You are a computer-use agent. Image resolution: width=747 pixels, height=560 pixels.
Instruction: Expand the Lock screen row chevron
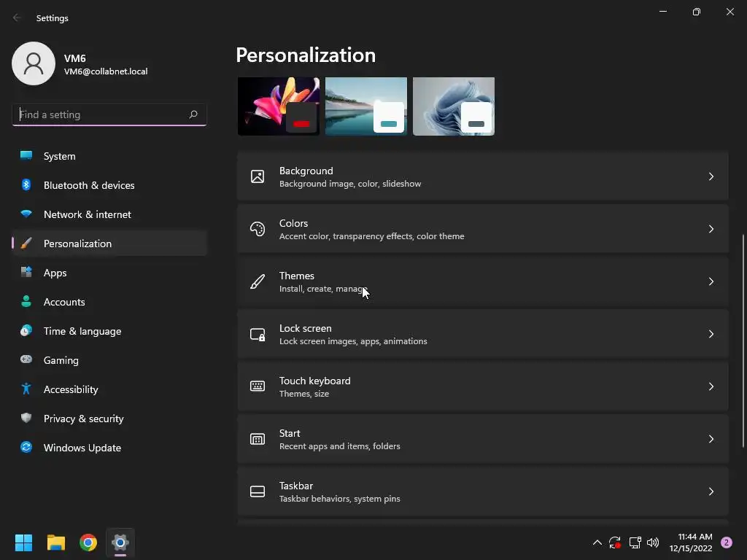pyautogui.click(x=711, y=334)
